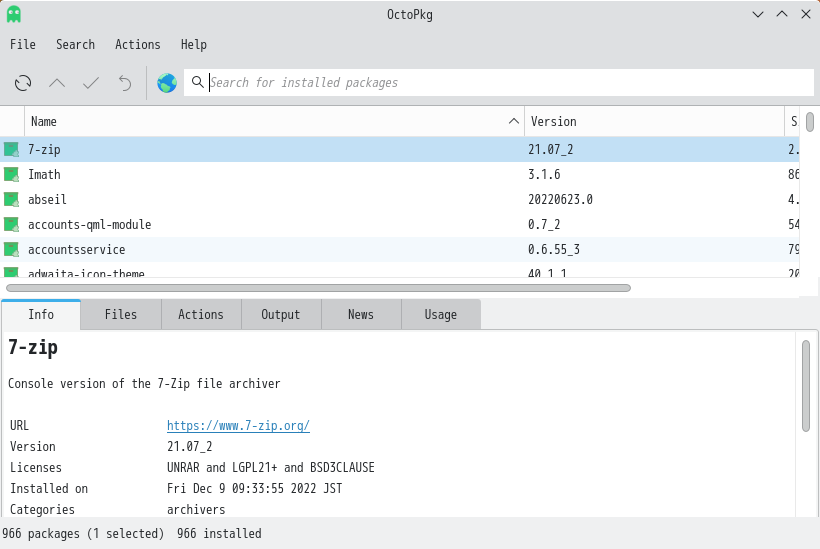Select the abseil package row
820x549 pixels.
pyautogui.click(x=400, y=200)
